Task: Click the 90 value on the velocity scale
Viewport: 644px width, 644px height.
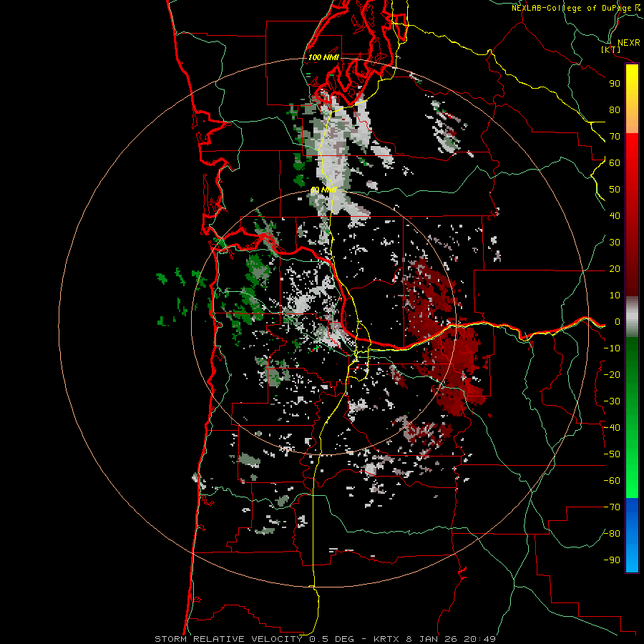Action: [x=615, y=84]
